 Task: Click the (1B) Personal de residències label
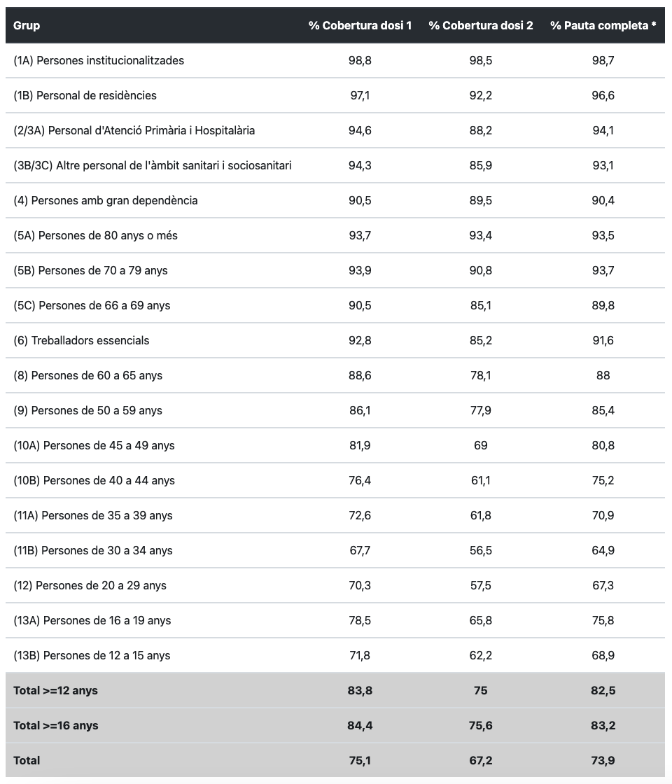[x=85, y=95]
